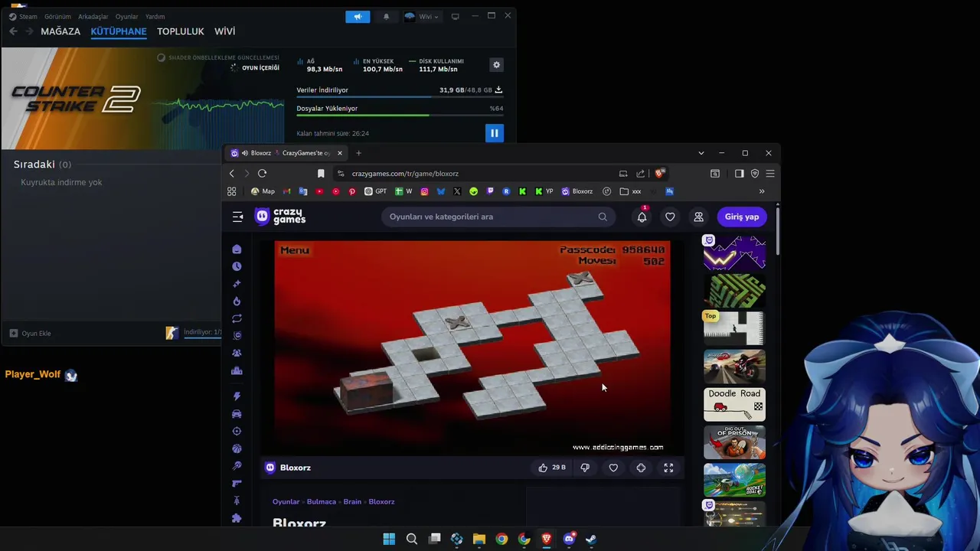This screenshot has height=551, width=980.
Task: Open recently played clock icon in sidebar
Action: point(237,266)
